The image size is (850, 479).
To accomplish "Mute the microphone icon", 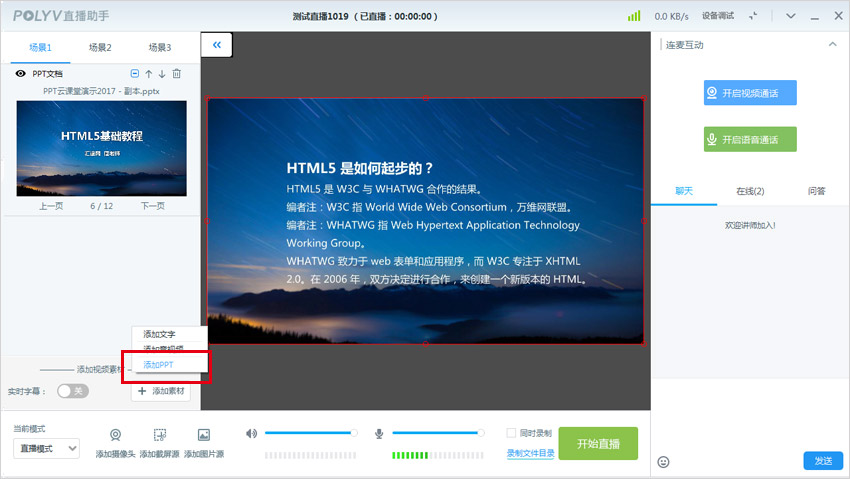I will point(379,433).
